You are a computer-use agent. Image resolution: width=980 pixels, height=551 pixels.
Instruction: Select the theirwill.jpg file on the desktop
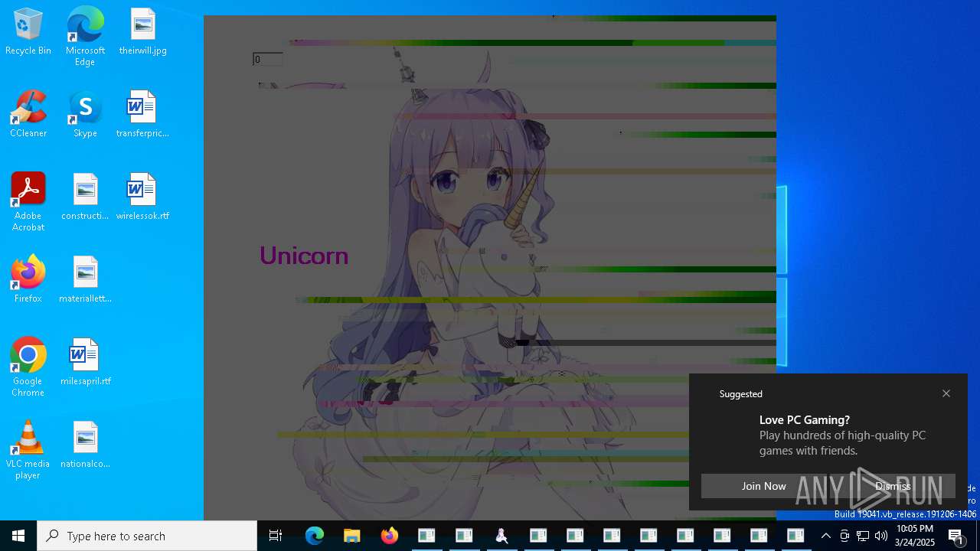[142, 32]
